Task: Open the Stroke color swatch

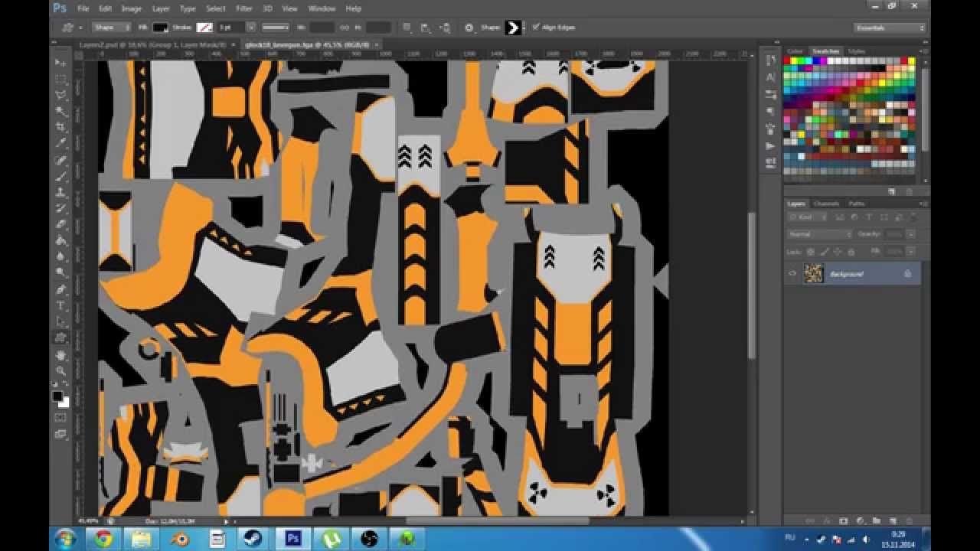Action: [x=204, y=28]
